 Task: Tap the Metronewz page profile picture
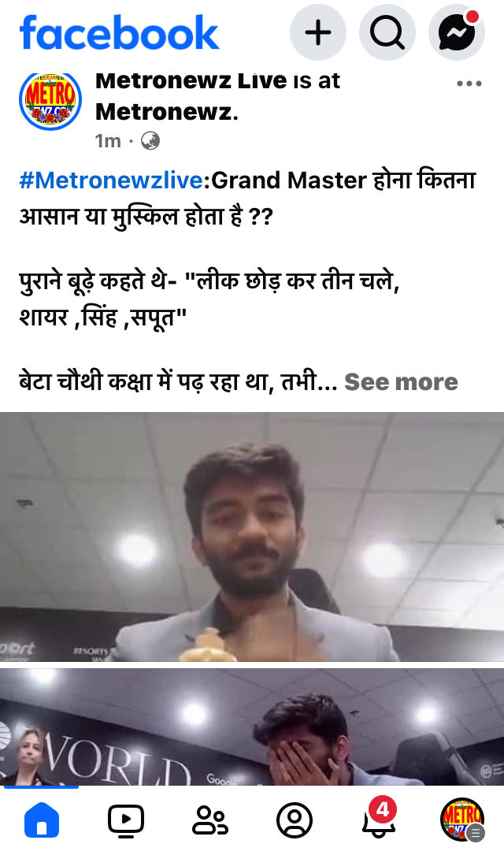coord(50,100)
